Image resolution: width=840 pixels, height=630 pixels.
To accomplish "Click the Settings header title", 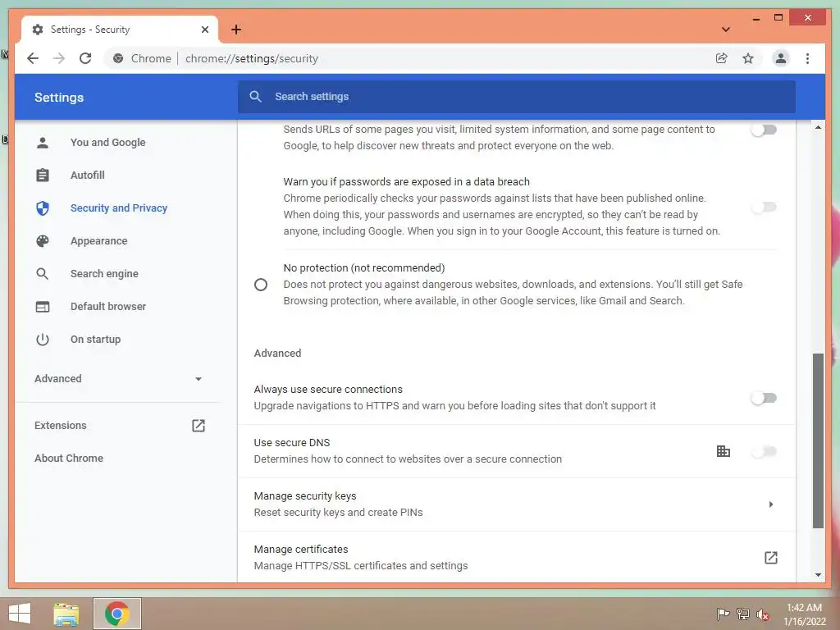I will coord(59,98).
